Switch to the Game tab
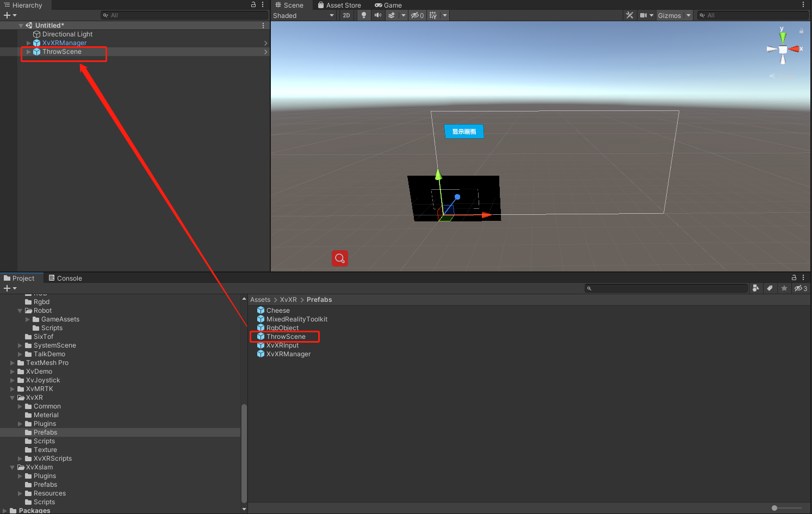The width and height of the screenshot is (812, 514). 388,5
